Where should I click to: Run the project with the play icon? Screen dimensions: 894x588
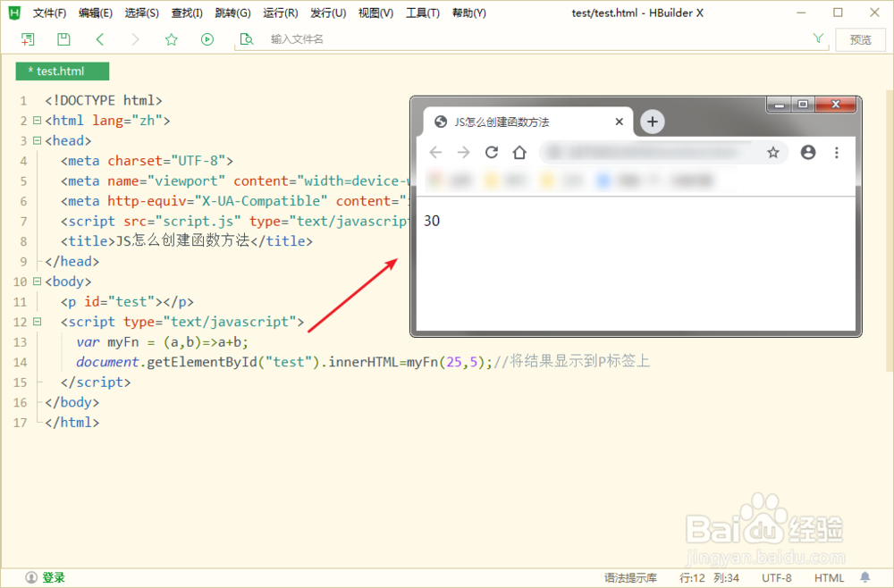(x=207, y=39)
